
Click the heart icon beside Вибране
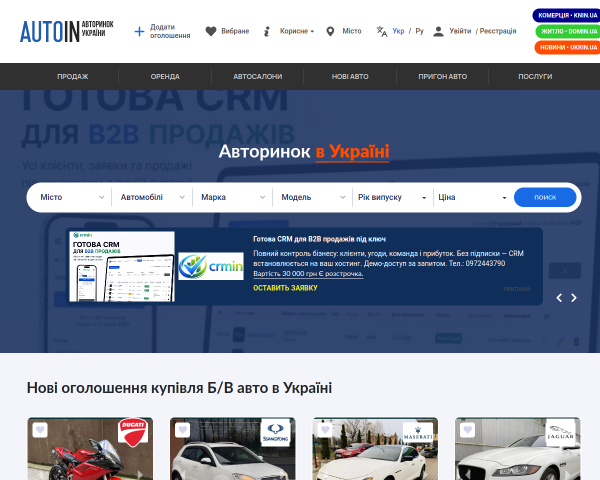point(211,31)
